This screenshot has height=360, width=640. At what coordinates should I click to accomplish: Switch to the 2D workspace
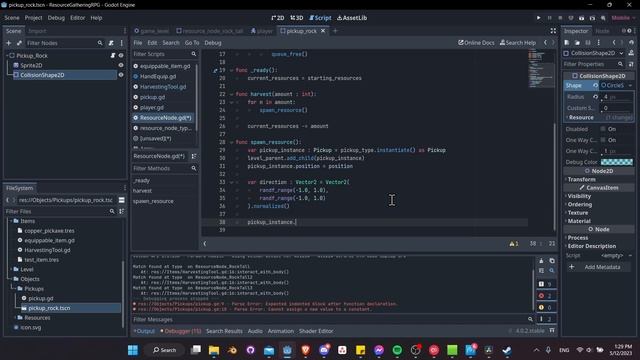tap(278, 18)
